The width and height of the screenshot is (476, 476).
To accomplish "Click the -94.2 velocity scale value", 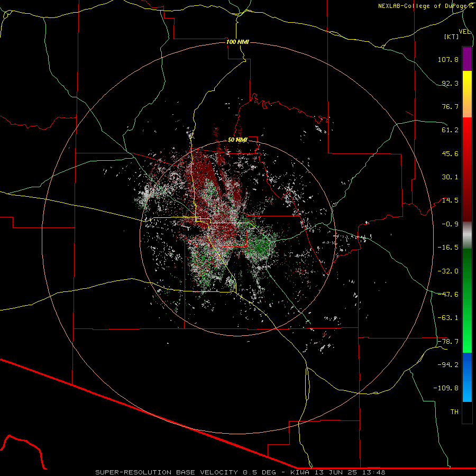I will pyautogui.click(x=448, y=365).
